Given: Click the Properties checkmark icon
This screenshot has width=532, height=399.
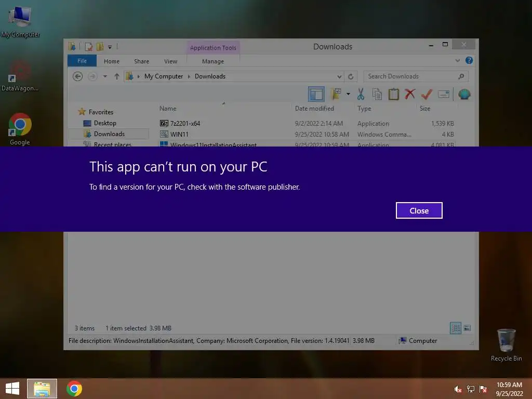Looking at the screenshot, I should click(x=427, y=94).
